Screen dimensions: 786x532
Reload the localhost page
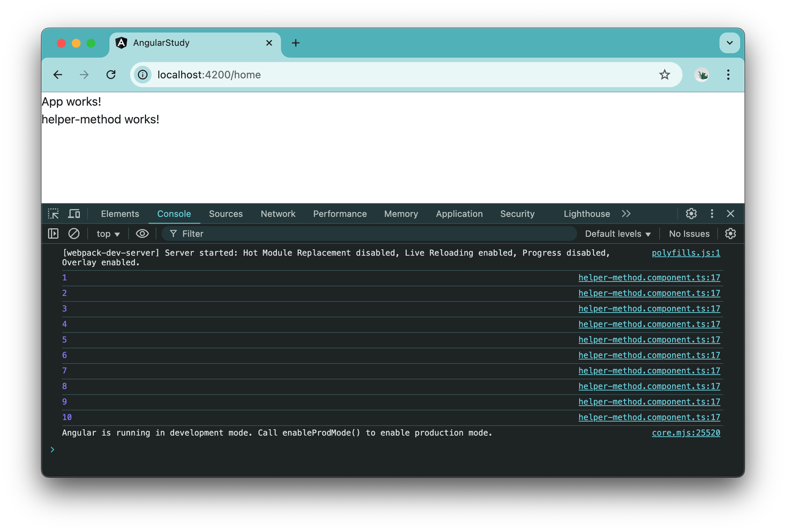click(111, 75)
